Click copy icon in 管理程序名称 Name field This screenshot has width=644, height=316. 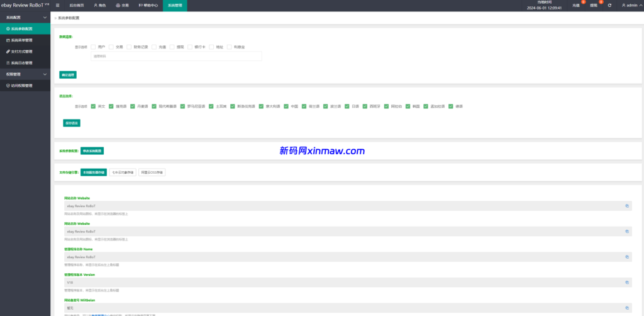coord(627,257)
